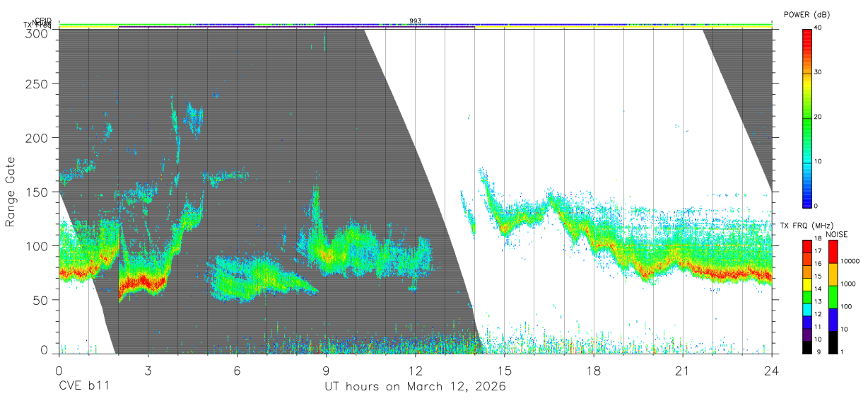868x401 pixels.
Task: Select the black swatch in TX FRQ legend
Action: point(807,348)
